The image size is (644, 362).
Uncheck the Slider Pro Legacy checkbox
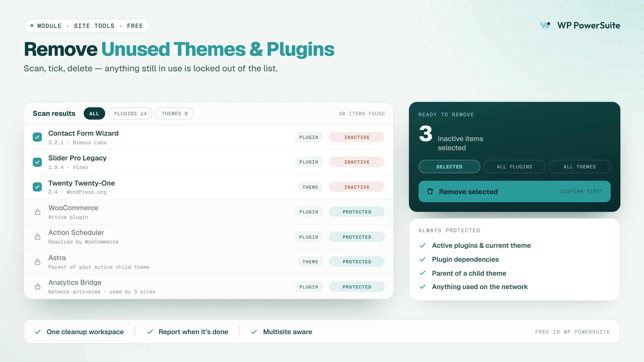(x=37, y=162)
